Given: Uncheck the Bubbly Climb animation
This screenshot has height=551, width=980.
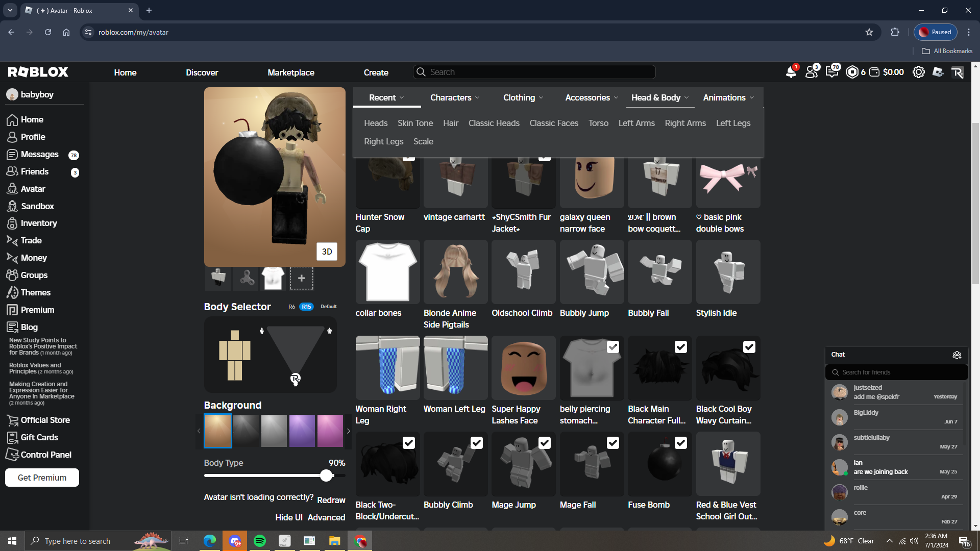Looking at the screenshot, I should click(x=477, y=443).
